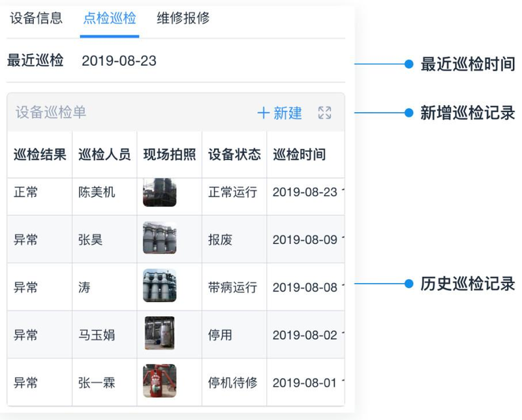This screenshot has height=420, width=522.
Task: Click the 新建 button to add inspection record
Action: pyautogui.click(x=282, y=112)
